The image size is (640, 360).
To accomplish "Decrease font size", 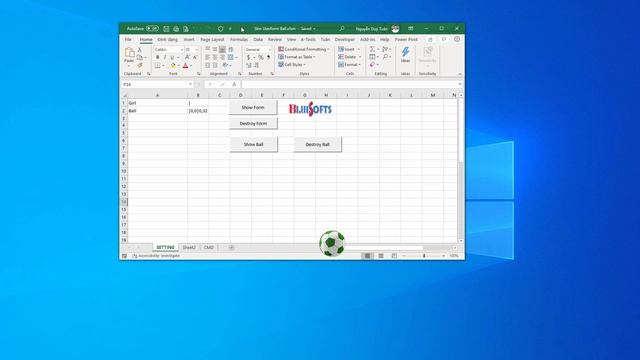I will point(195,57).
